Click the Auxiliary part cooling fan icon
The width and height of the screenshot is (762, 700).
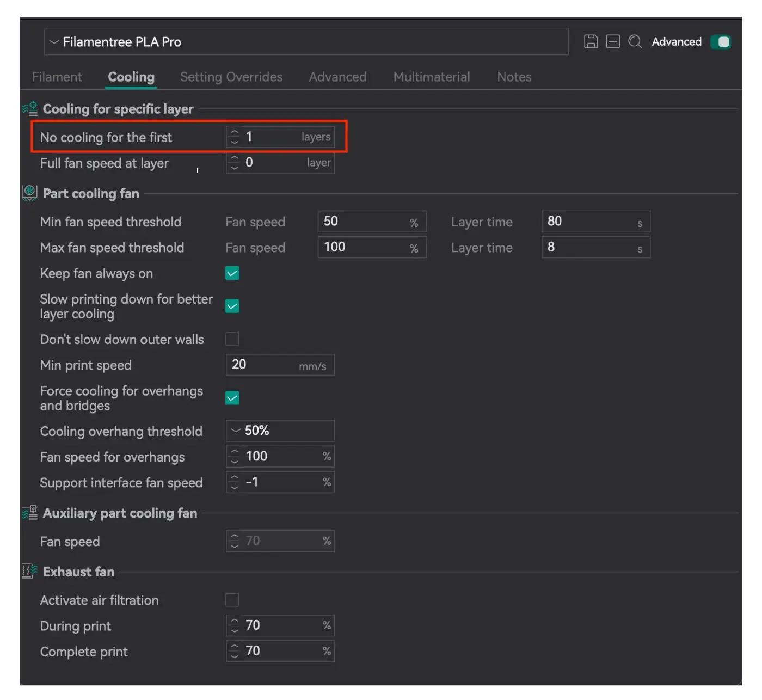click(30, 513)
